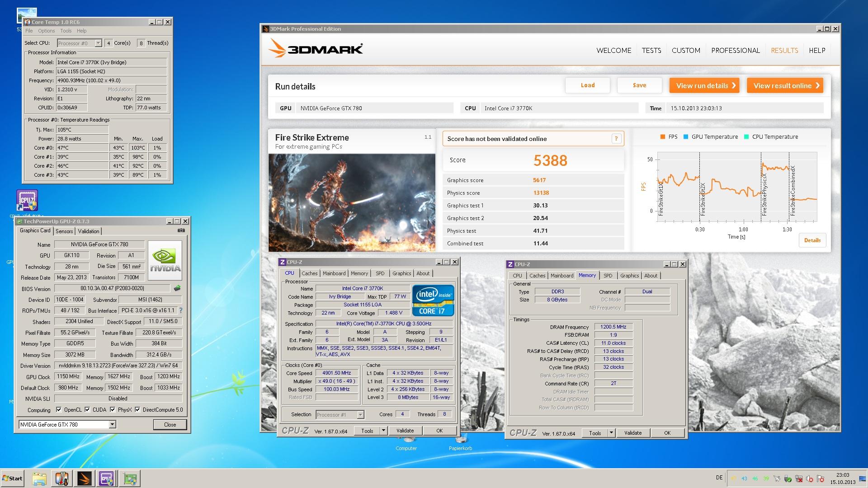Switch to the Validation tab in GPU-Z
The image size is (868, 488).
(89, 231)
